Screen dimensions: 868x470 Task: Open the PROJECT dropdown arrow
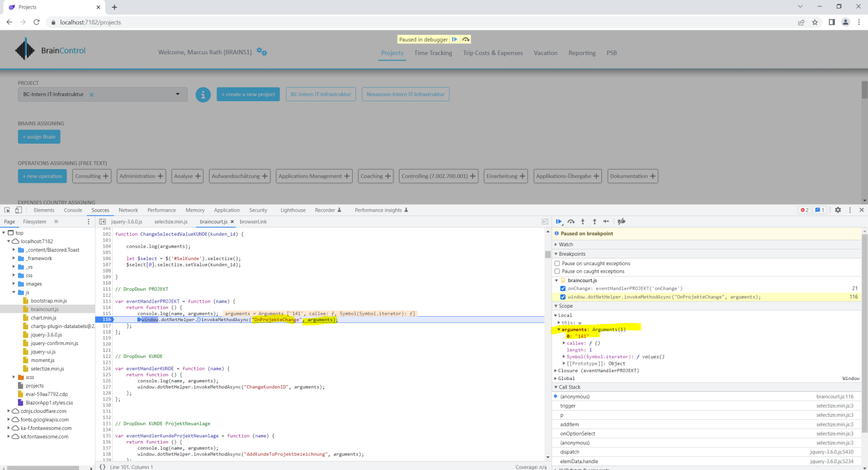(x=177, y=94)
